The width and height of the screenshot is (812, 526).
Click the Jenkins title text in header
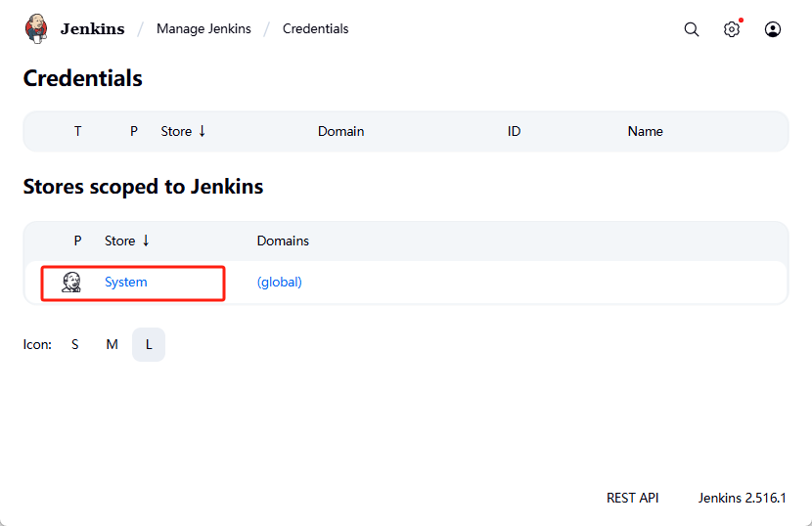click(x=92, y=29)
